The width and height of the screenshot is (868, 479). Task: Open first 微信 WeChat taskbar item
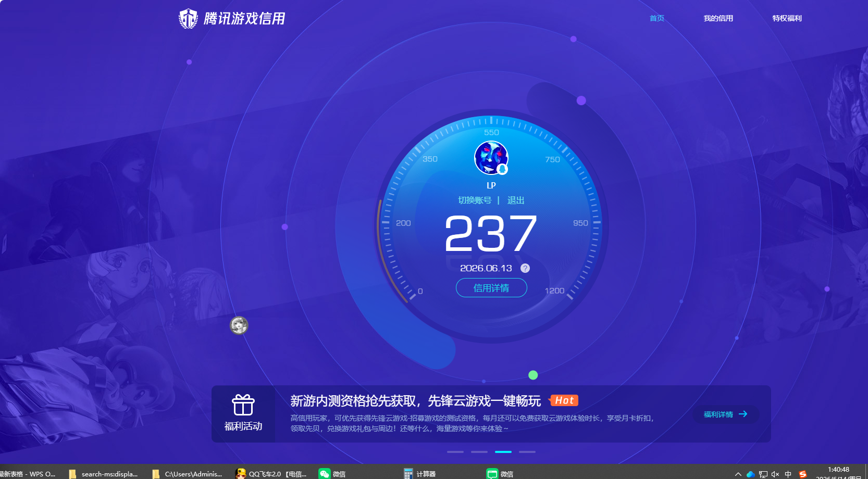point(332,474)
